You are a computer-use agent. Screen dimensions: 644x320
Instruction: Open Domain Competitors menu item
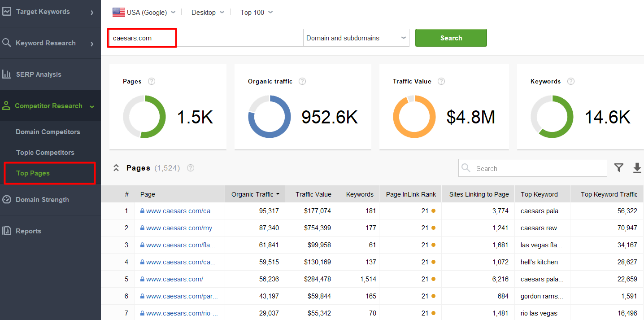[48, 132]
